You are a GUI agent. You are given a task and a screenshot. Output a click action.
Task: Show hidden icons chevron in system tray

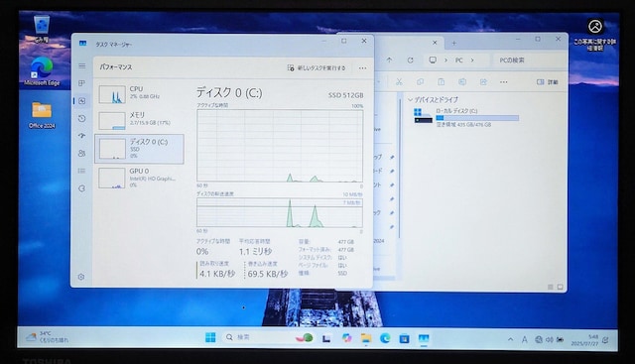(x=511, y=339)
